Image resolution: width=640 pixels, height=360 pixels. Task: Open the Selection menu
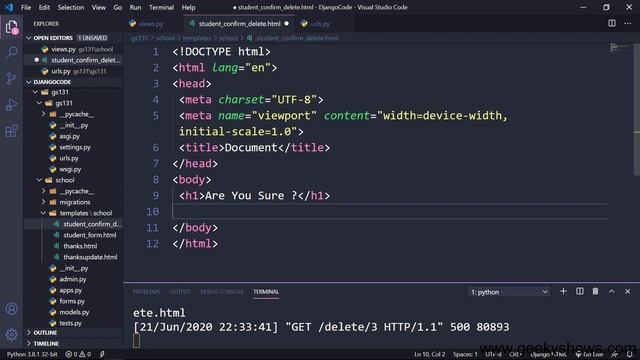71,7
